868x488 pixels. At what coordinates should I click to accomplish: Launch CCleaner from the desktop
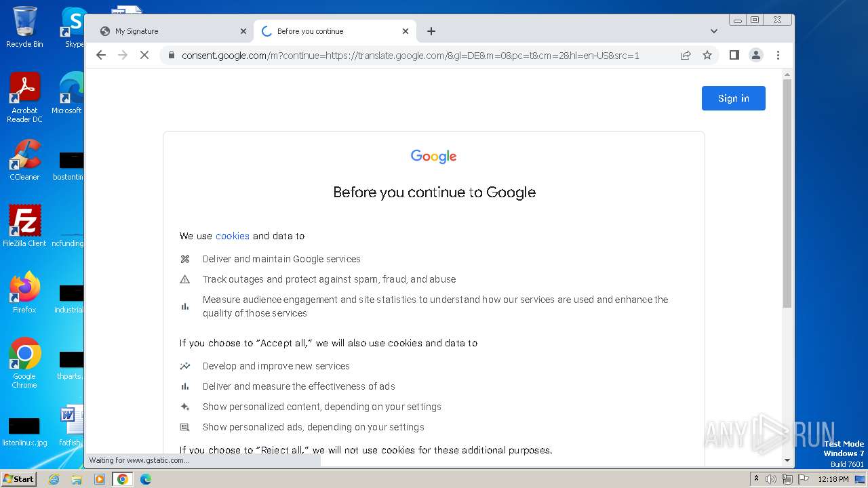24,160
